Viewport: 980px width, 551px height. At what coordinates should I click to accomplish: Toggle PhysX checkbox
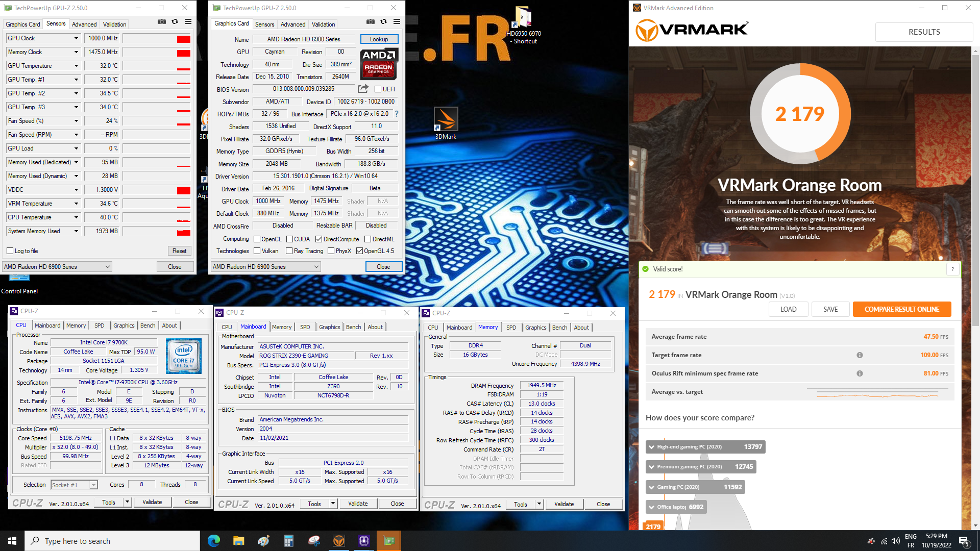pos(331,251)
